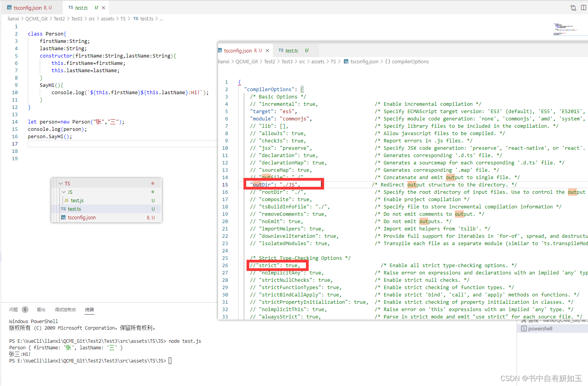Click the minimap thumbnail of the back editor
Image resolution: width=588 pixels, height=386 pixels.
coord(565,30)
